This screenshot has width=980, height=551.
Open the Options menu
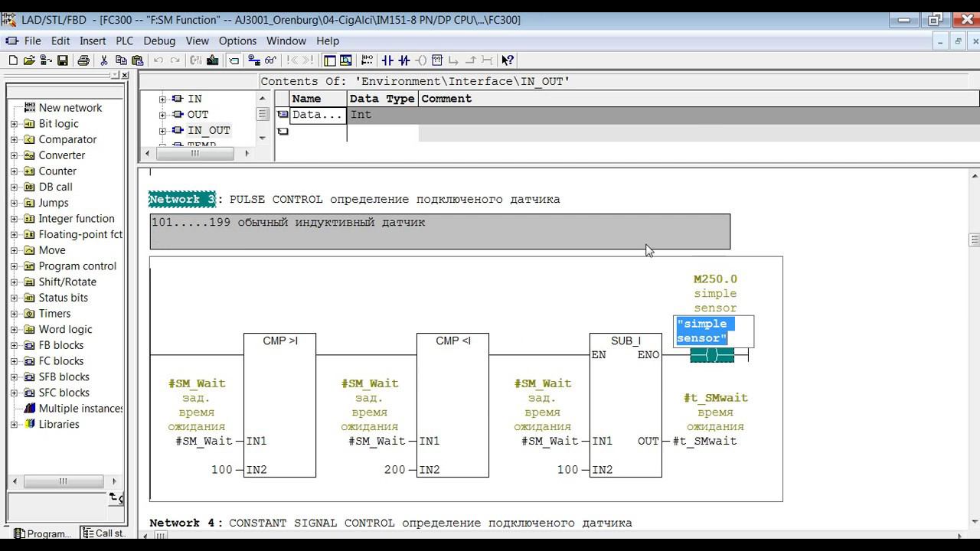[x=237, y=41]
